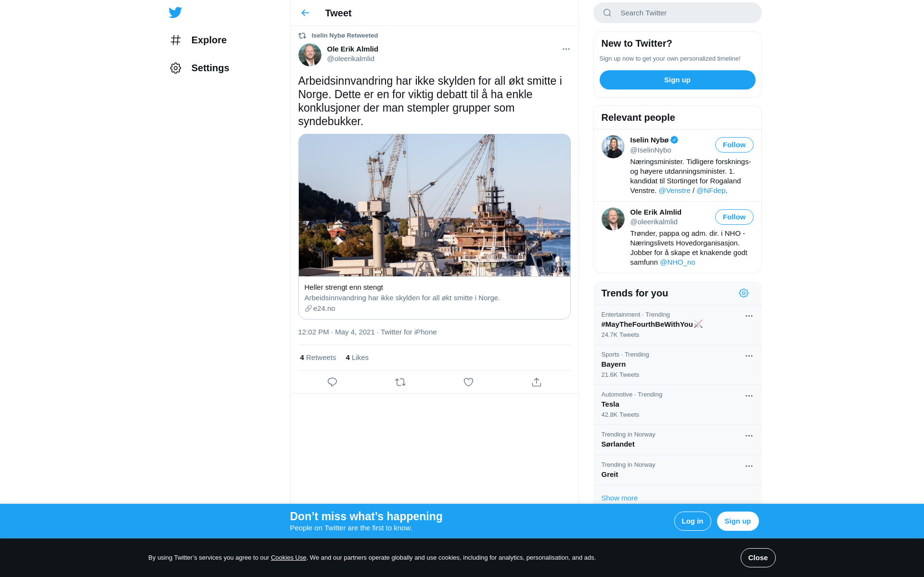This screenshot has height=577, width=924.
Task: Open article title Heller strengt enn stengt
Action: point(344,287)
